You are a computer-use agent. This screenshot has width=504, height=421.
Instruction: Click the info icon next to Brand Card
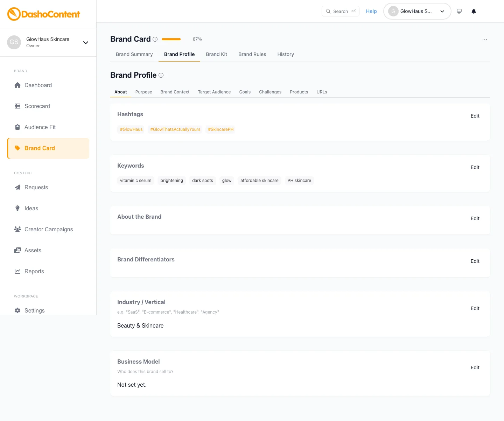(155, 39)
